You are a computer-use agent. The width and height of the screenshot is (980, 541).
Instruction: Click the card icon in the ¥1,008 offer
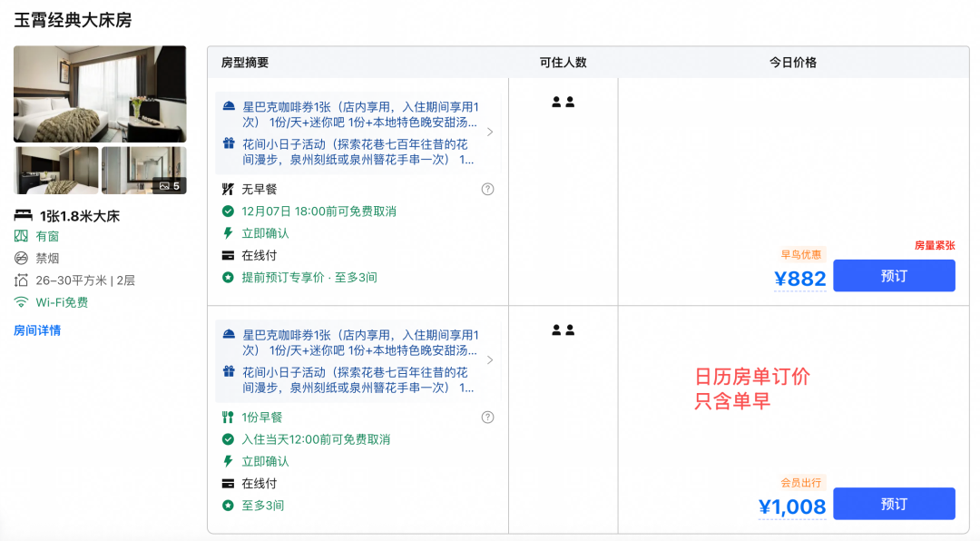(x=228, y=484)
